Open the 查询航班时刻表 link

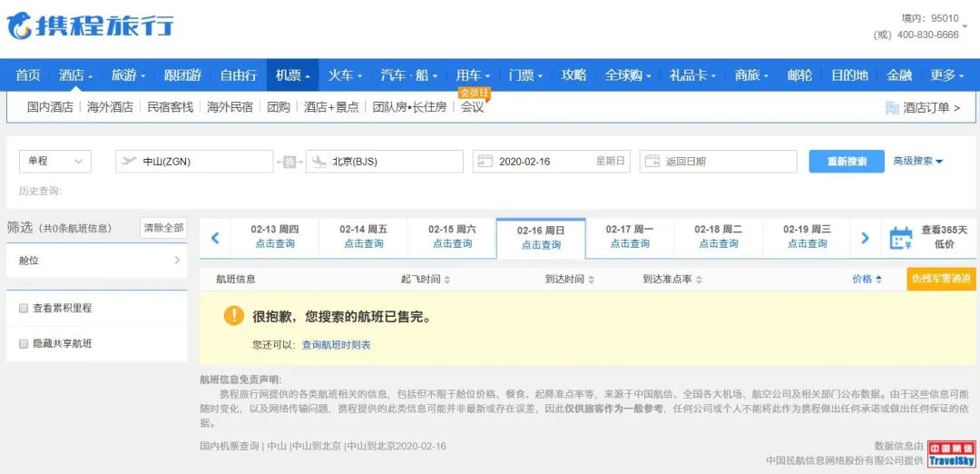[336, 345]
